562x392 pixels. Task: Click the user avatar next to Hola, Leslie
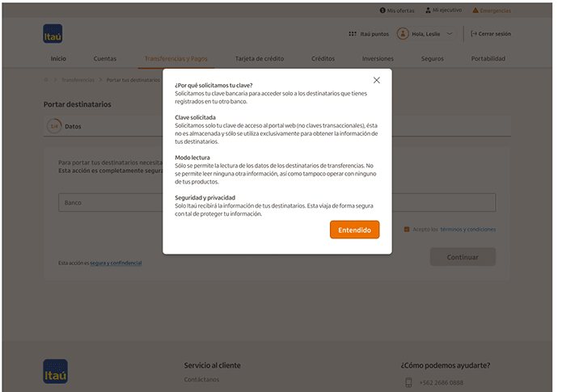(403, 34)
